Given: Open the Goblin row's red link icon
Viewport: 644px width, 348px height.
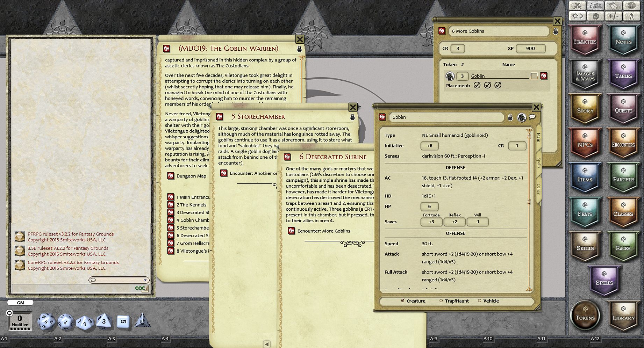Looking at the screenshot, I should click(x=544, y=76).
